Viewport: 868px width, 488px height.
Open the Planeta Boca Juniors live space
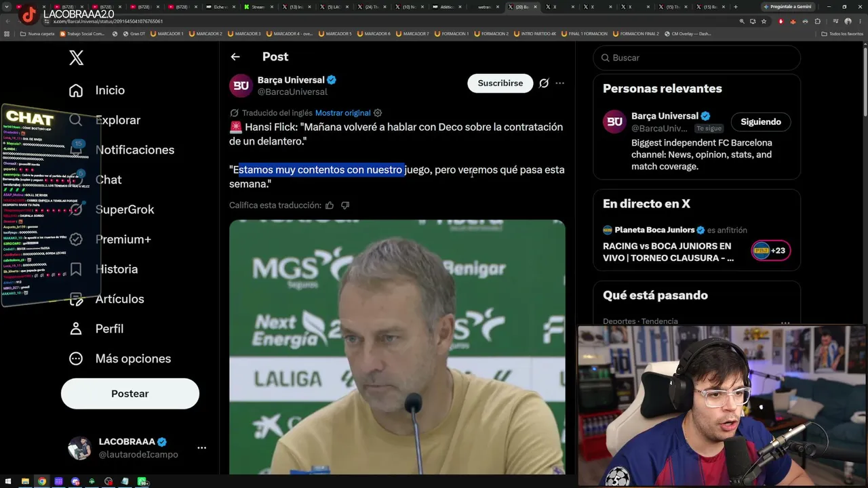coord(669,252)
